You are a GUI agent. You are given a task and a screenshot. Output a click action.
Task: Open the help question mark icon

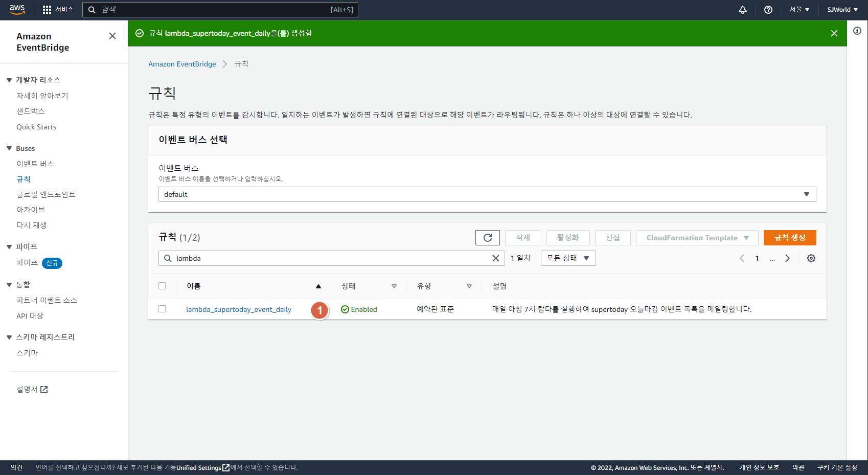[768, 10]
